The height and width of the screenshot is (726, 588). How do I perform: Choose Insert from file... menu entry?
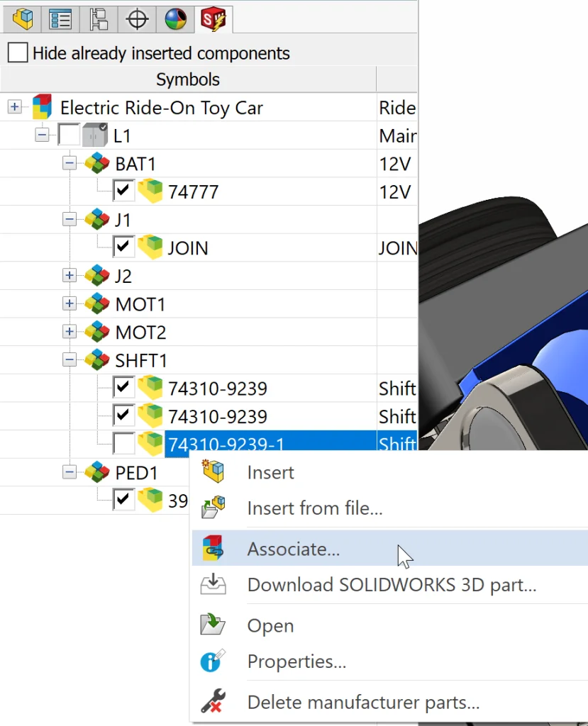click(x=315, y=508)
